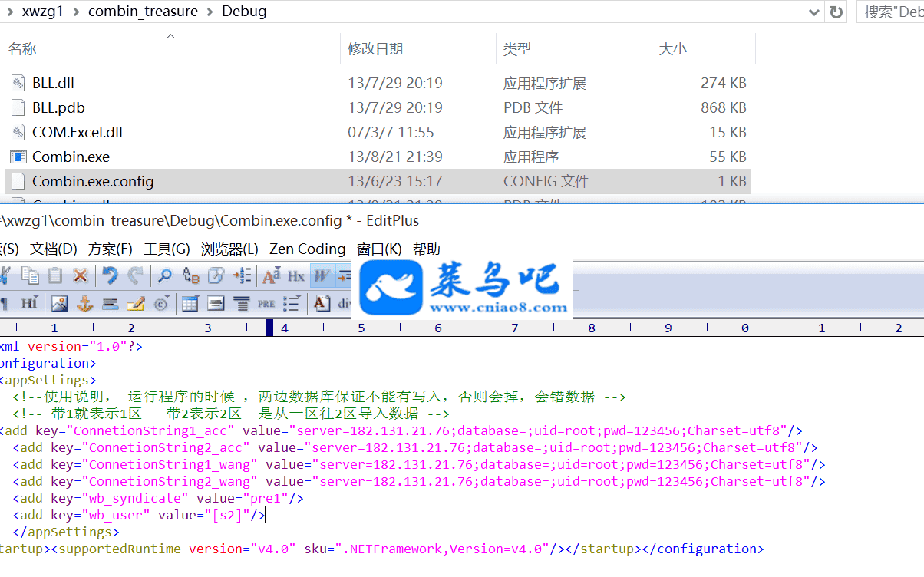Click the BLL.dll file icon
924x577 pixels.
18,83
